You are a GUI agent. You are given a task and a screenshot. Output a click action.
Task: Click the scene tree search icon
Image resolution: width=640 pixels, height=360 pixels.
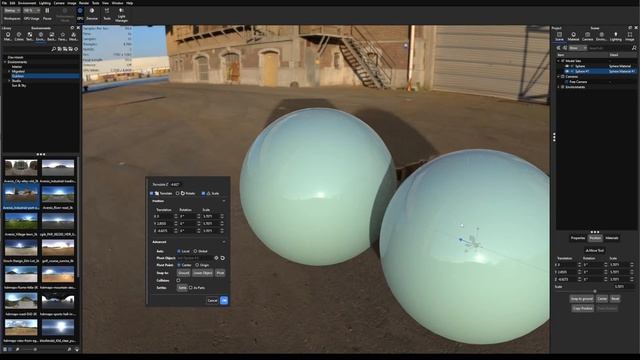pos(634,48)
